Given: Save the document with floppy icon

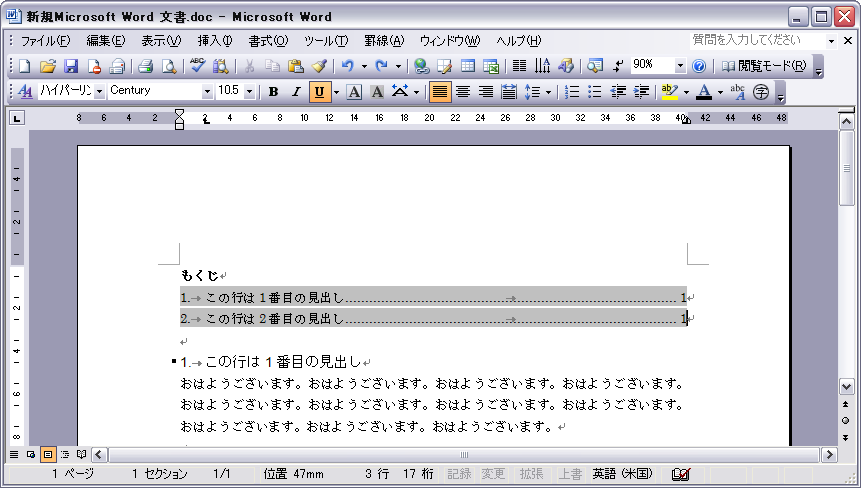Looking at the screenshot, I should pyautogui.click(x=71, y=66).
